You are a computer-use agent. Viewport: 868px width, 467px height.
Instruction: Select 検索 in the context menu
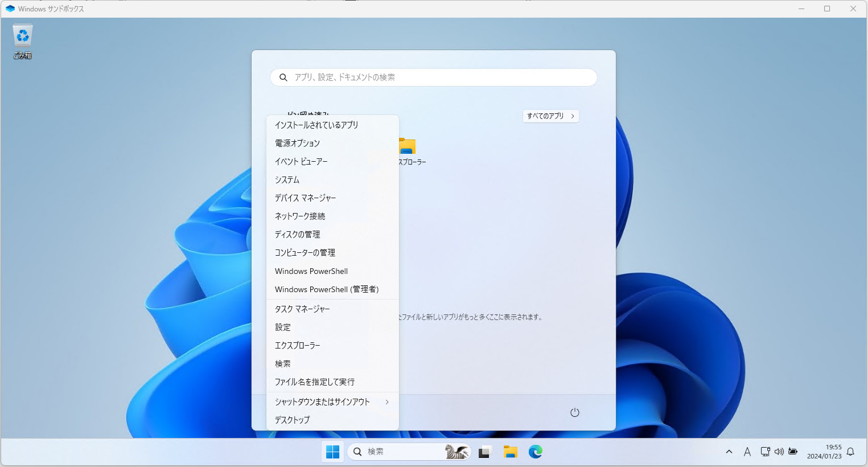pos(332,363)
